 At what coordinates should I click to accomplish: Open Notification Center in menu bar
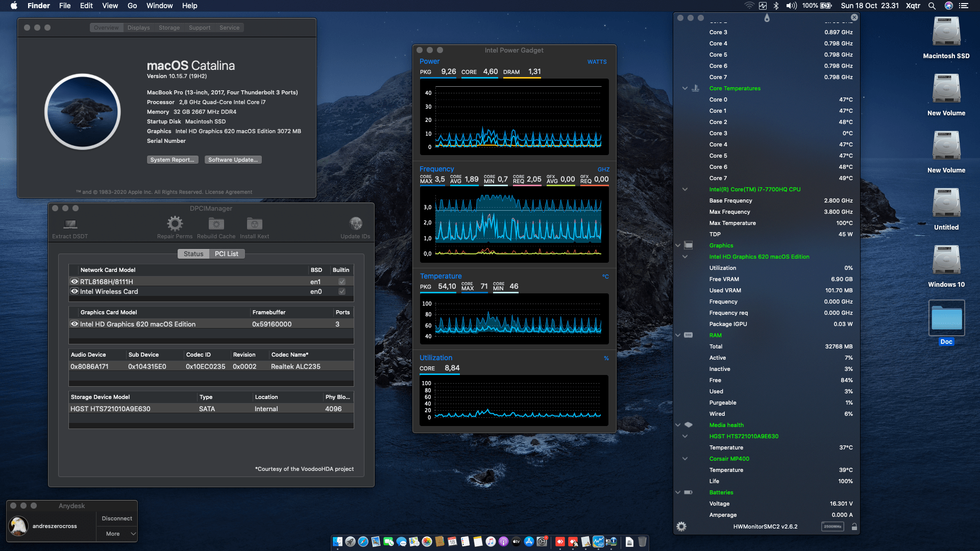coord(964,6)
